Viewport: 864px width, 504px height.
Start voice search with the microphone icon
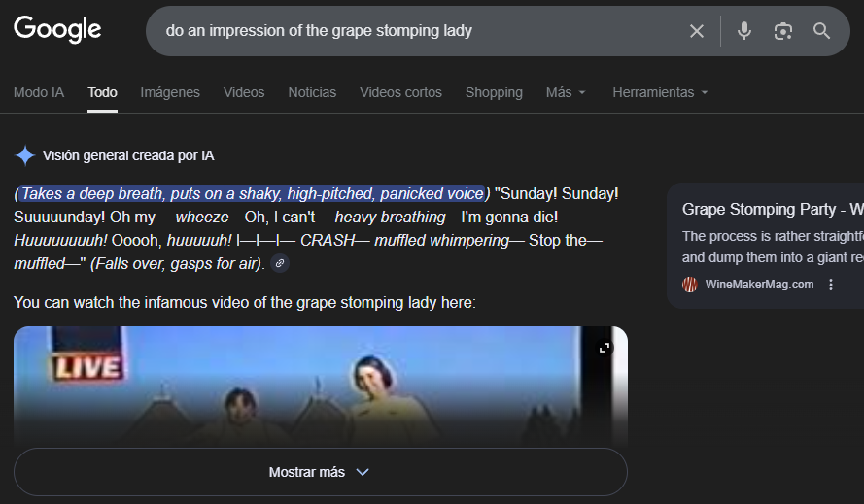743,31
